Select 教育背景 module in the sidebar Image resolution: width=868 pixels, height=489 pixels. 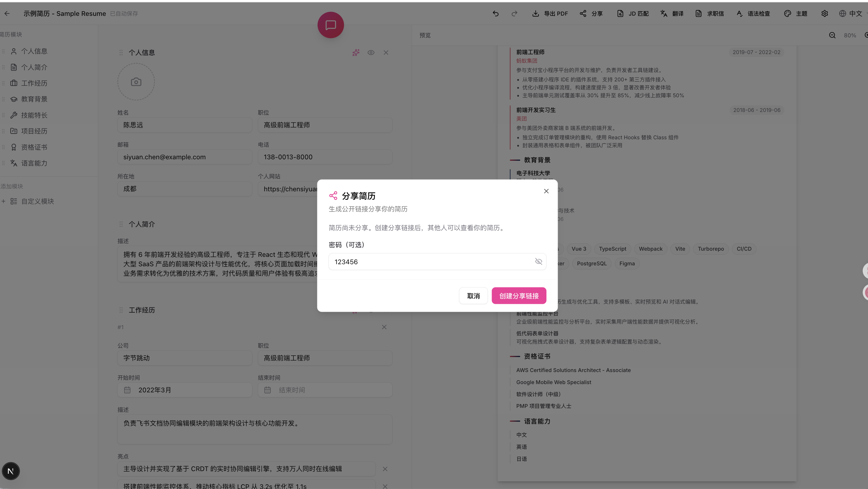34,99
